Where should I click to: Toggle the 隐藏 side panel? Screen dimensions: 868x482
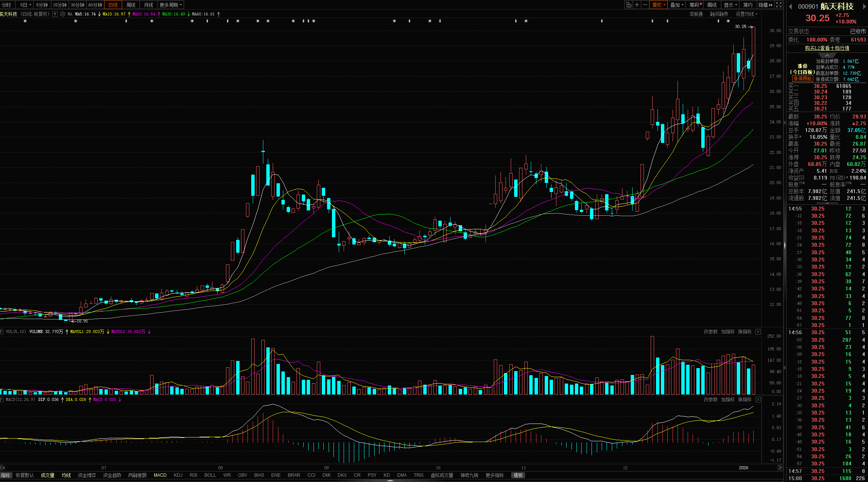(765, 5)
